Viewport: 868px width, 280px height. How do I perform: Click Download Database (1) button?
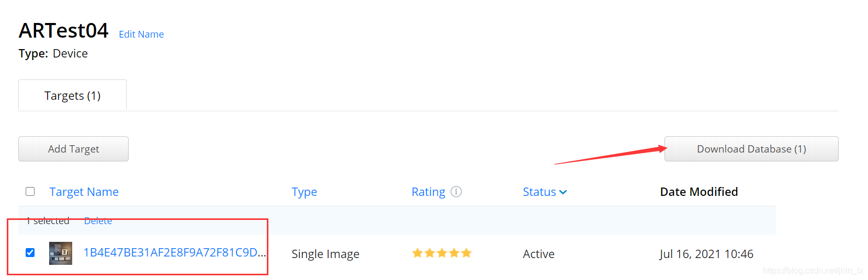751,149
